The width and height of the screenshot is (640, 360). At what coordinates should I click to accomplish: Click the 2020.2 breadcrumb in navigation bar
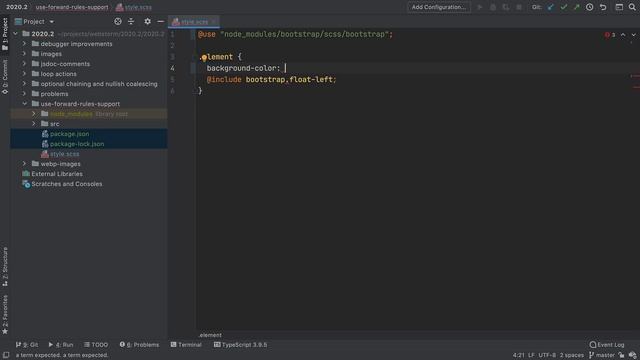(x=17, y=7)
